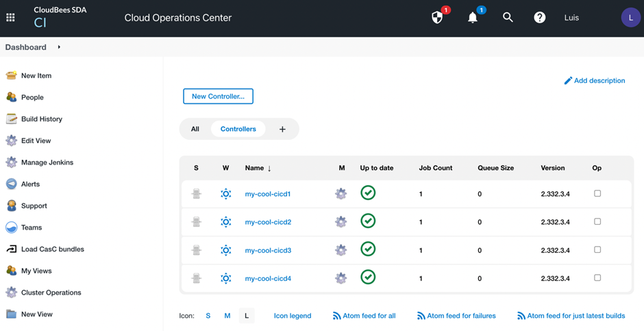
Task: Click status icon for my-cool-cicd3
Action: coord(197,251)
